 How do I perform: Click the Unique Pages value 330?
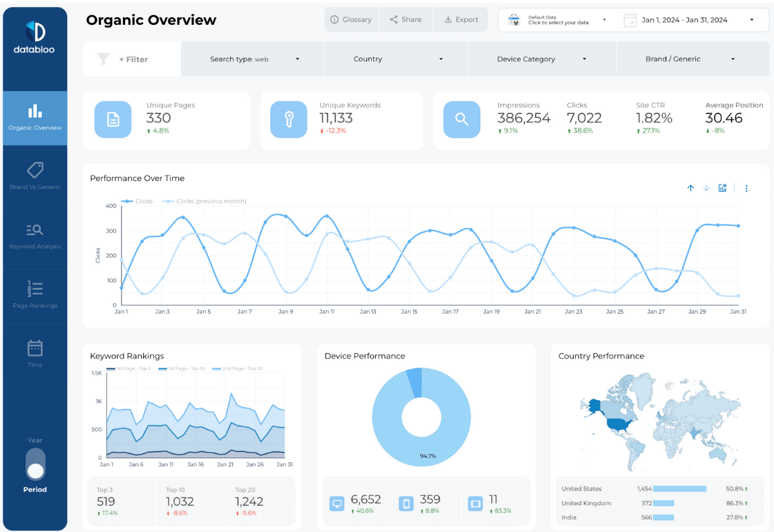click(x=158, y=118)
